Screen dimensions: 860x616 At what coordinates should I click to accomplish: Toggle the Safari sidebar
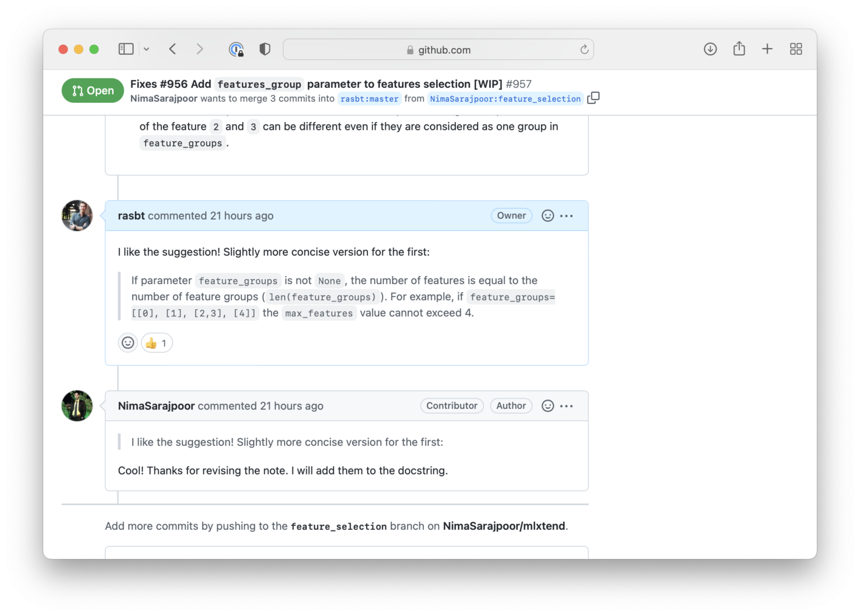125,49
